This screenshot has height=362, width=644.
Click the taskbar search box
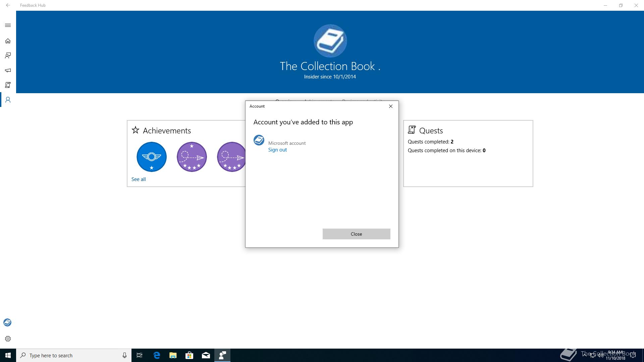coord(74,355)
